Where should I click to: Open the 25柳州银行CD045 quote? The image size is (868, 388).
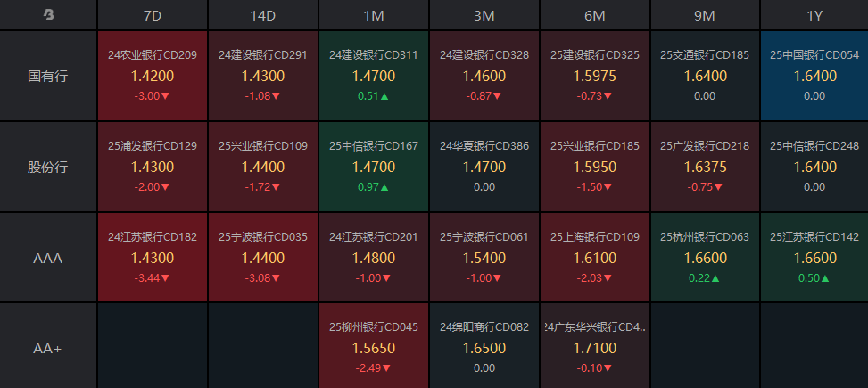(374, 348)
